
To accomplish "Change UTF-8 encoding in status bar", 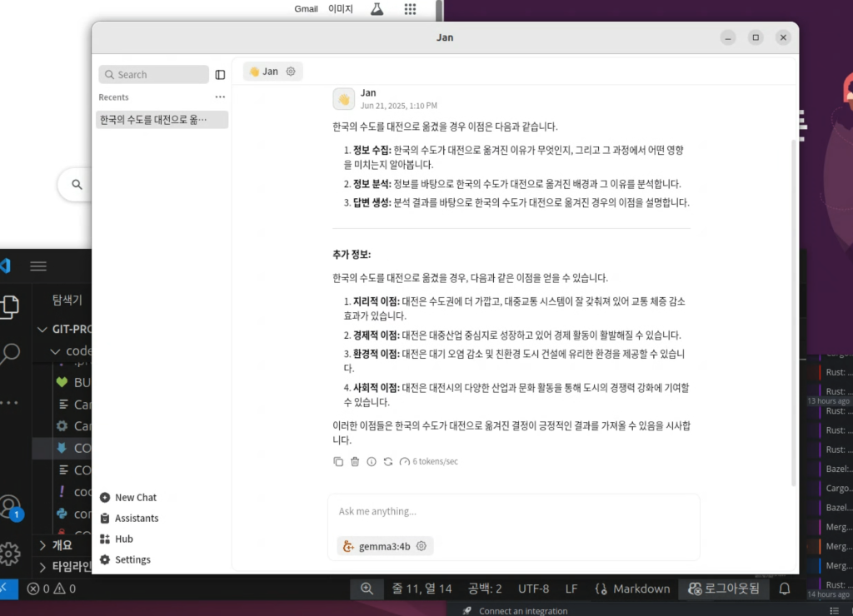I will point(533,589).
